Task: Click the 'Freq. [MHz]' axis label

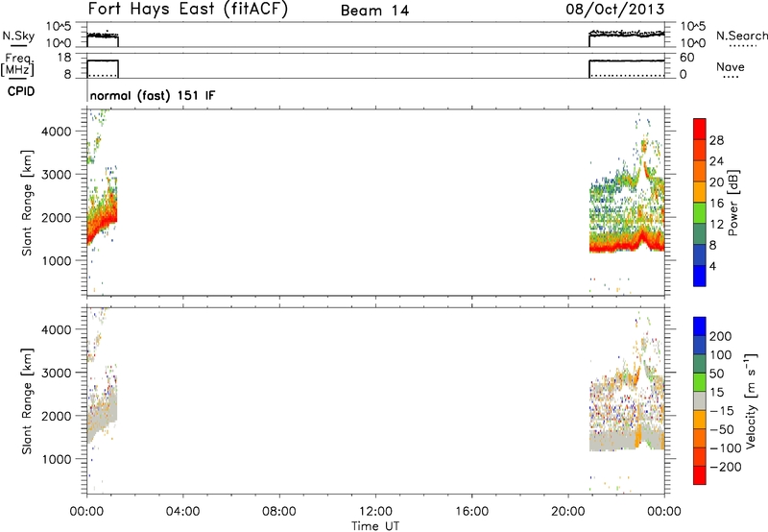Action: (17, 64)
